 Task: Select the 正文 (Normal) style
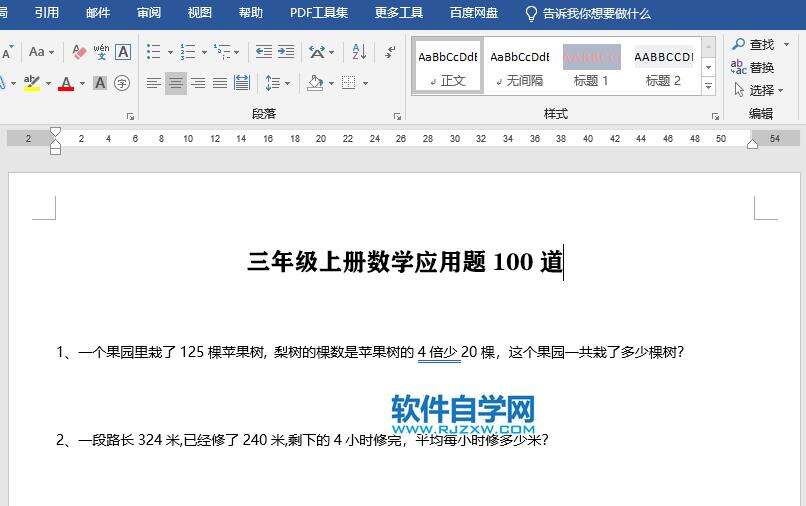448,67
